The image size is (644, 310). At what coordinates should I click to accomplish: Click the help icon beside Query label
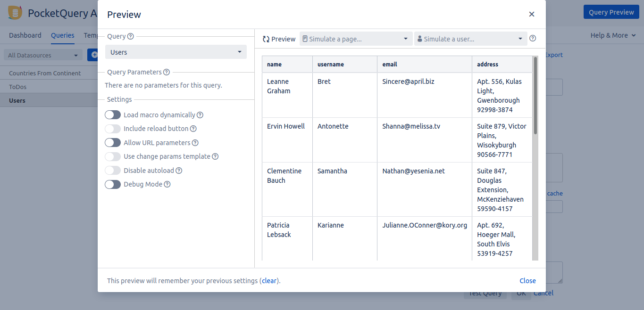click(131, 36)
